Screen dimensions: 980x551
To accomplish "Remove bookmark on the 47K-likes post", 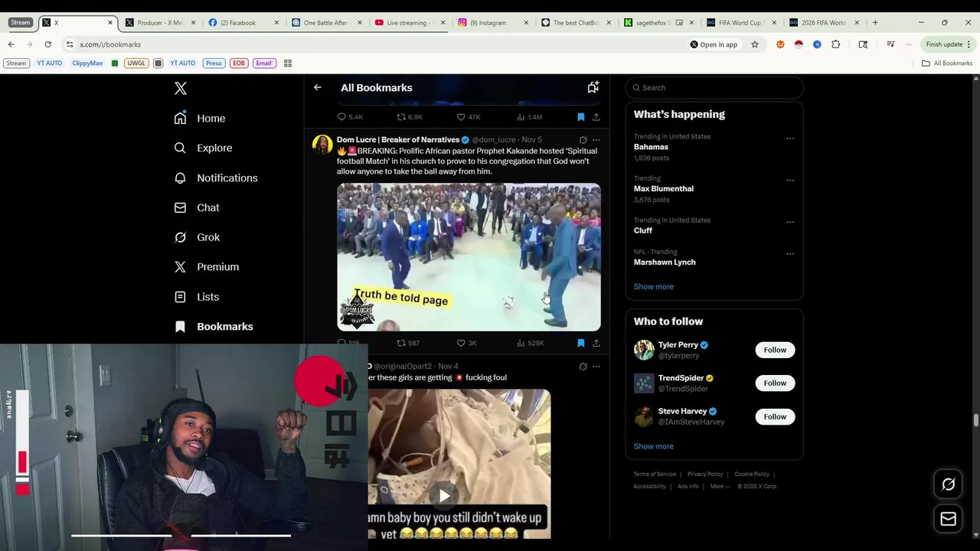I will pyautogui.click(x=580, y=117).
